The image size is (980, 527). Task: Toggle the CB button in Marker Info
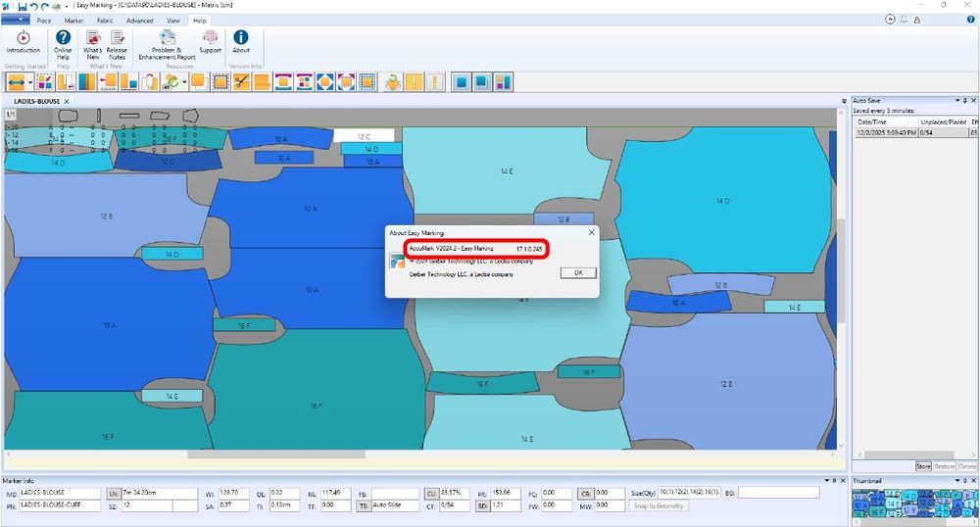click(585, 494)
